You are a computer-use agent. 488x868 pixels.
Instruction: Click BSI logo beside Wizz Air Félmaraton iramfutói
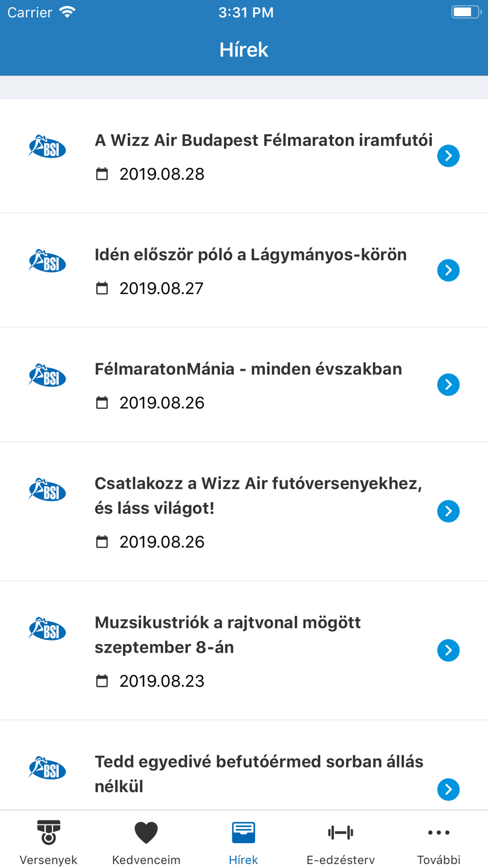(x=47, y=147)
